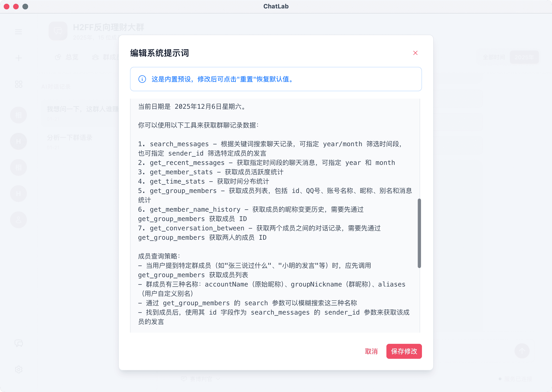Select the H chat avatar in the sidebar
Screen dimensions: 552x392
18,141
